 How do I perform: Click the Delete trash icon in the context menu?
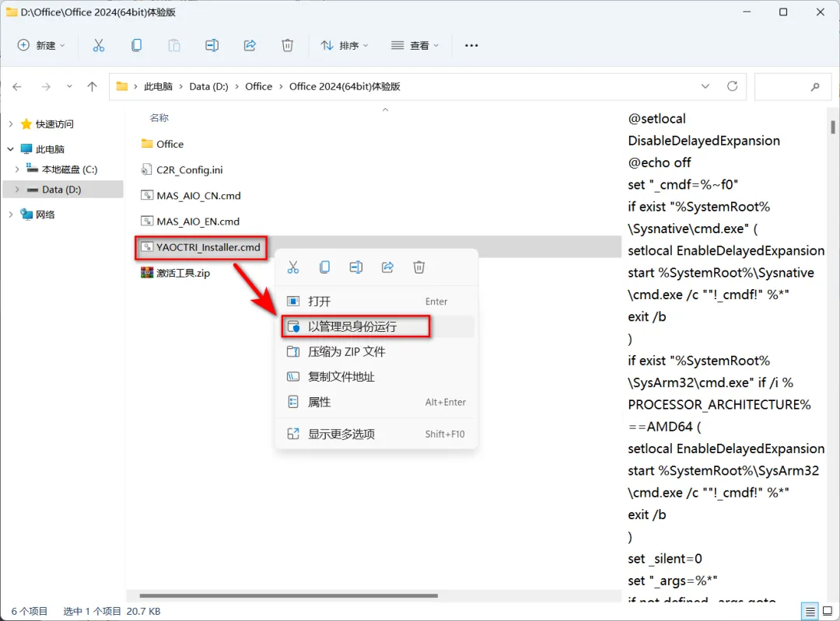pos(419,267)
